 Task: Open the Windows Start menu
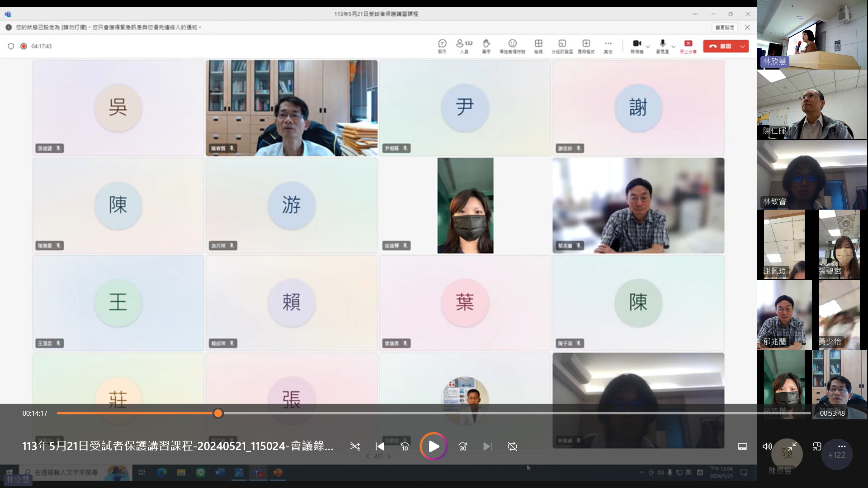pos(9,472)
